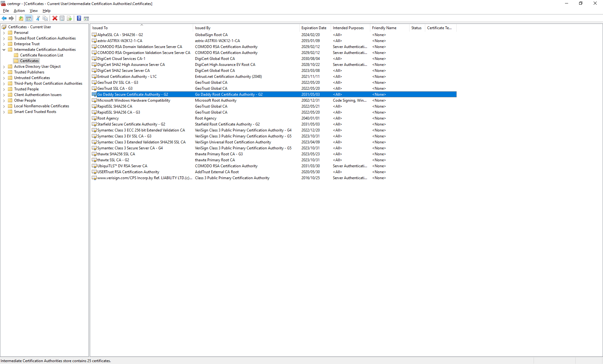Select COMODO RSA Domain Validation Secure Server CA
Viewport: 603px width, 364px height.
point(139,47)
